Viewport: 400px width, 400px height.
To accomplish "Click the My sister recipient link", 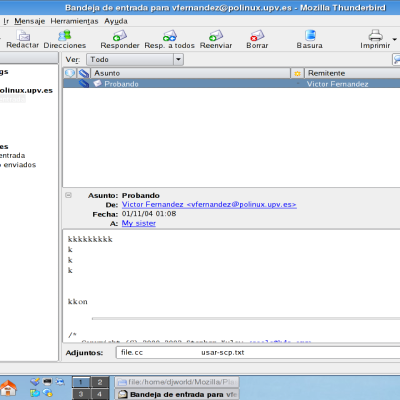I will [139, 223].
